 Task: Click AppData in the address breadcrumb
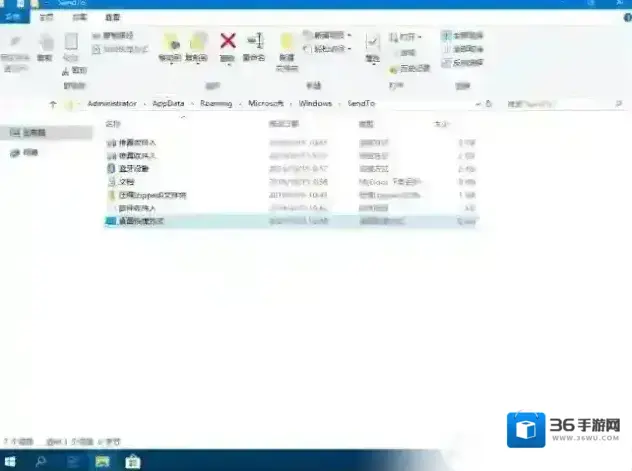(168, 103)
